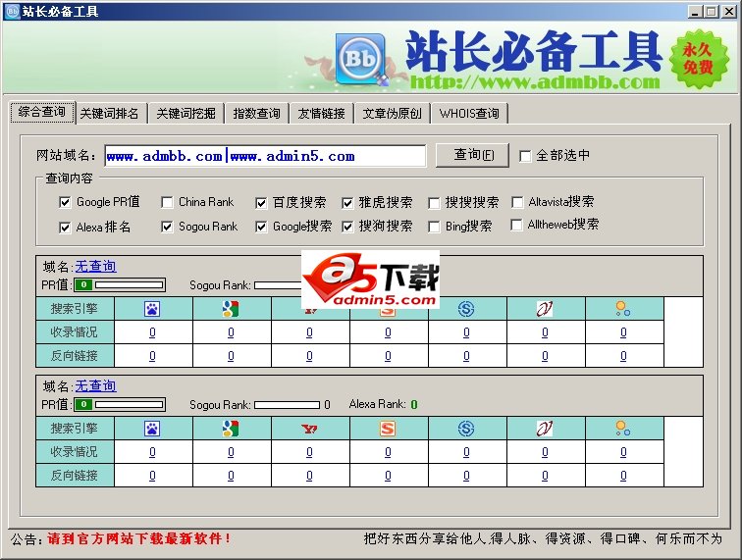Open the http://www.admbb.com banner link

(x=535, y=81)
